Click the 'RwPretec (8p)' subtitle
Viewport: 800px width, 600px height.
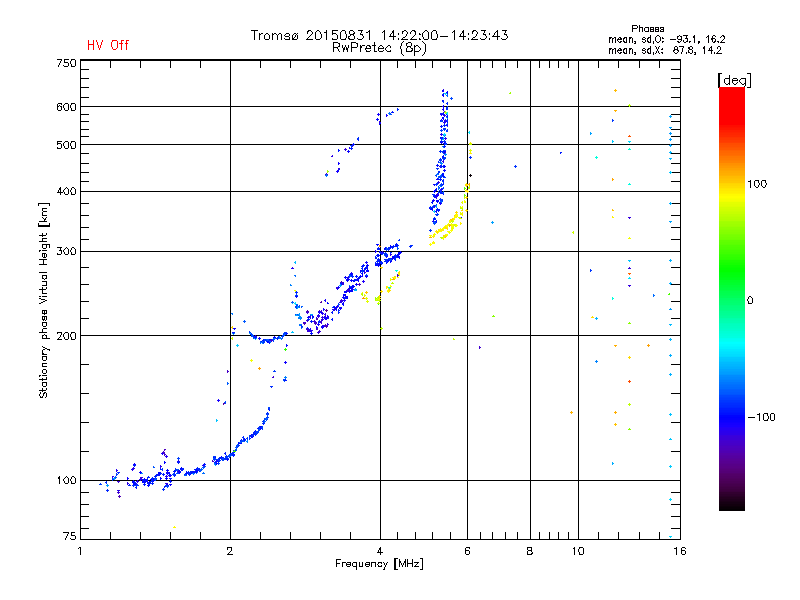point(379,48)
